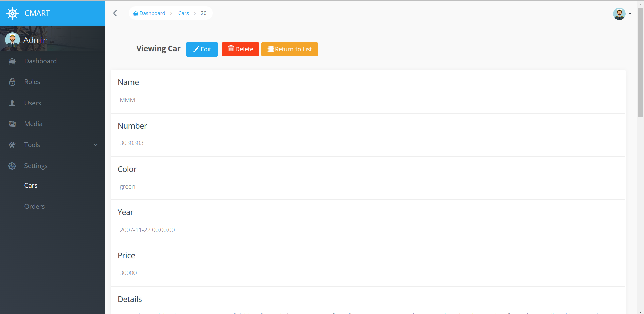Expand the Tools submenu chevron
Screen dimensions: 644x314
coord(96,145)
